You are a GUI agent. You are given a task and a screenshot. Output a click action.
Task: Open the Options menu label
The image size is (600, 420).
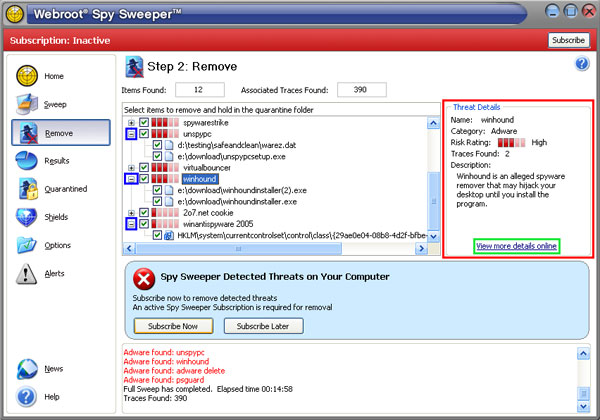pyautogui.click(x=57, y=246)
